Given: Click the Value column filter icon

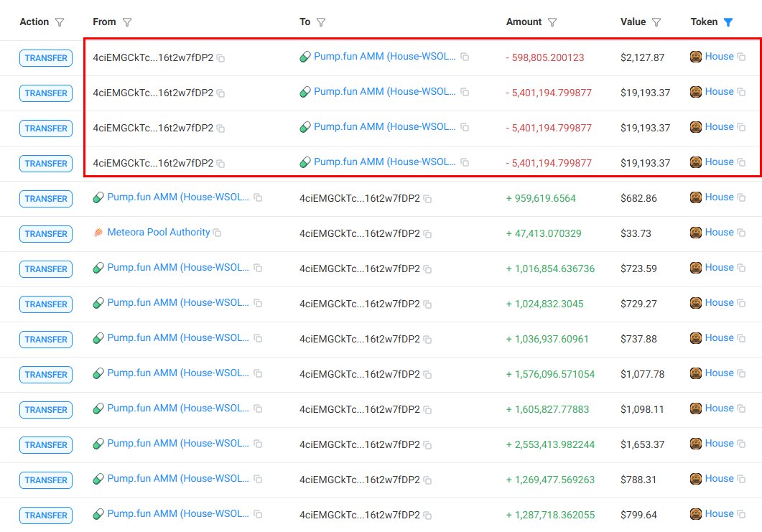Looking at the screenshot, I should tap(656, 22).
